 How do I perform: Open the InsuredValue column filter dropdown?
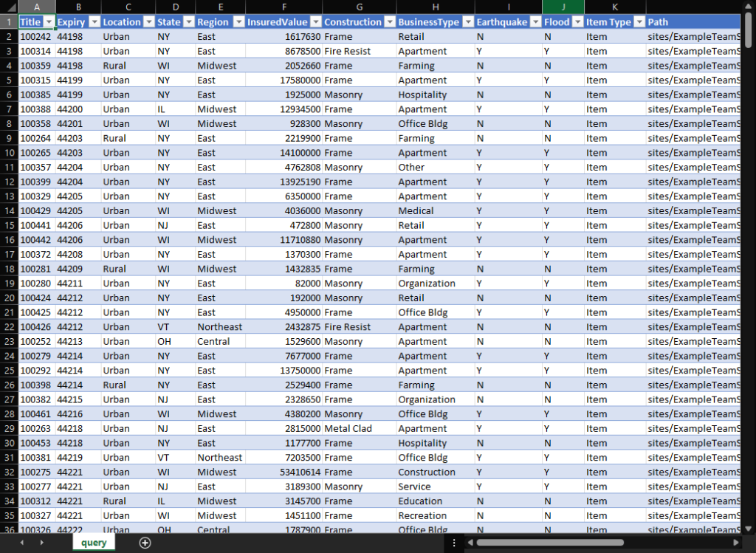click(316, 22)
